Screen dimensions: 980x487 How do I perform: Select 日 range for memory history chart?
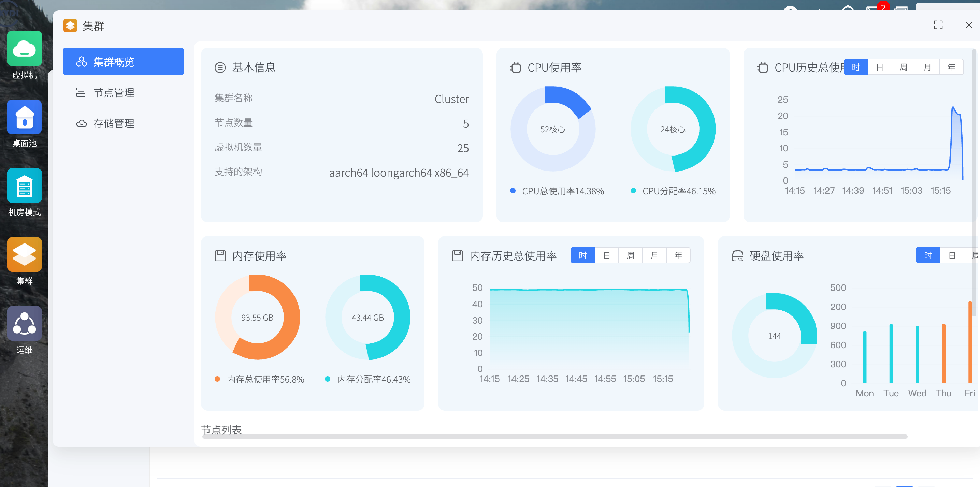[x=607, y=255]
